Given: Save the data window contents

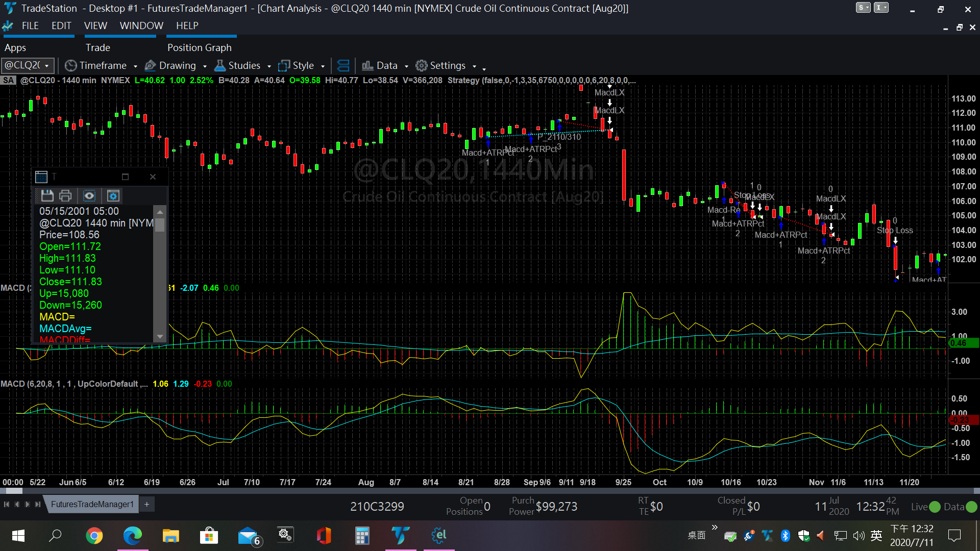Looking at the screenshot, I should [x=47, y=195].
